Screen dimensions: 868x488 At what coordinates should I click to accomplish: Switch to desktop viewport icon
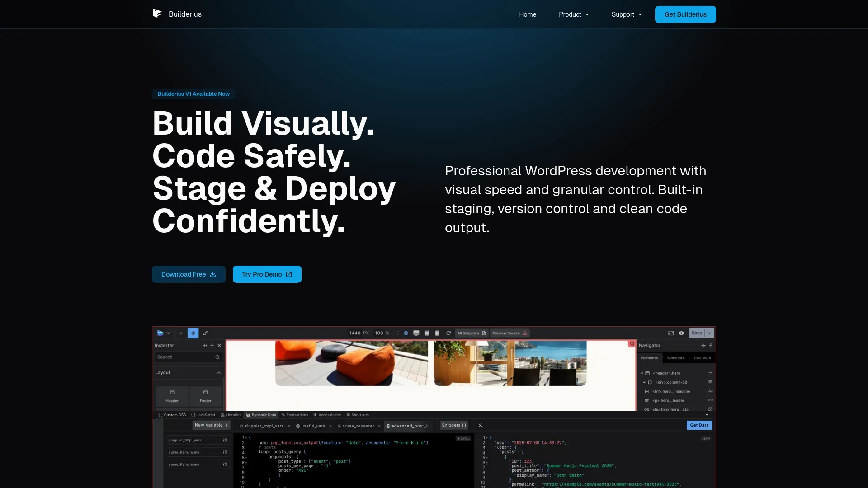[416, 333]
